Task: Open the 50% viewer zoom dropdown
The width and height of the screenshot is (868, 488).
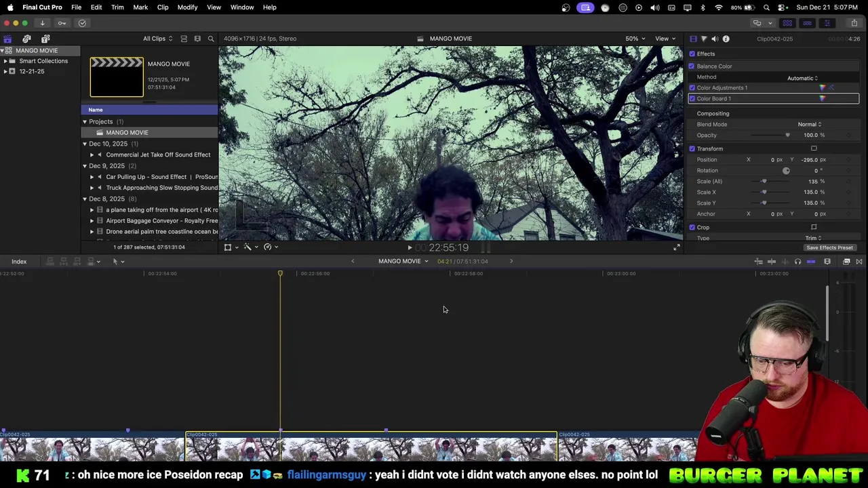Action: coord(635,39)
